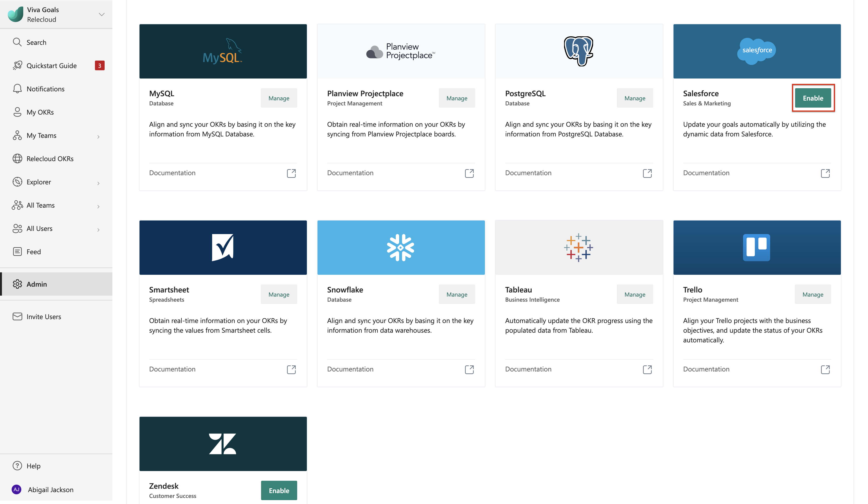
Task: Click the Planview Projectplace logo banner
Action: [401, 51]
